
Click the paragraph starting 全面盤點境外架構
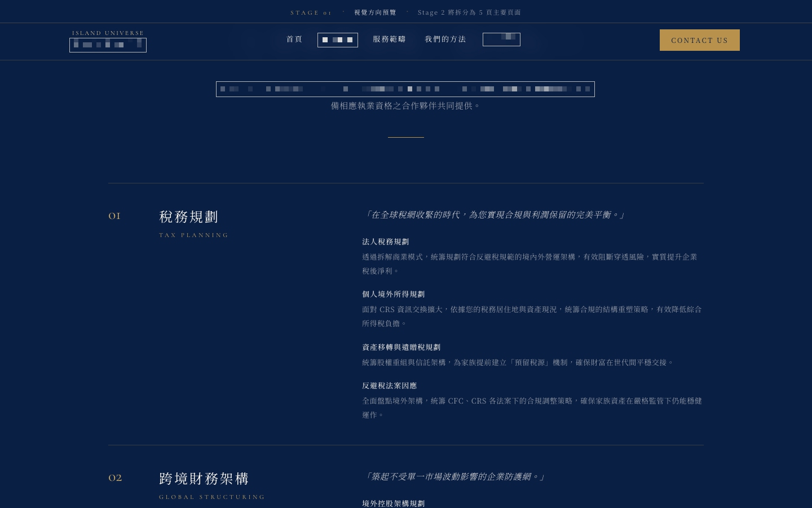[532, 408]
